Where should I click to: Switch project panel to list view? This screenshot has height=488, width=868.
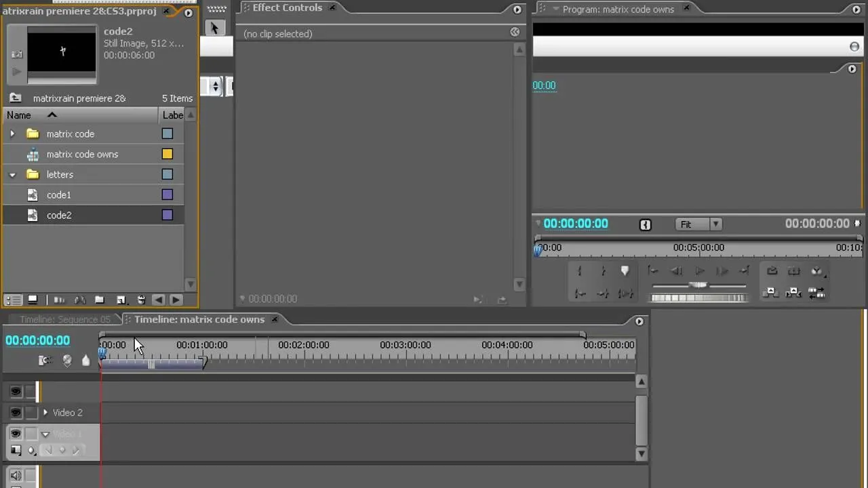click(x=14, y=300)
